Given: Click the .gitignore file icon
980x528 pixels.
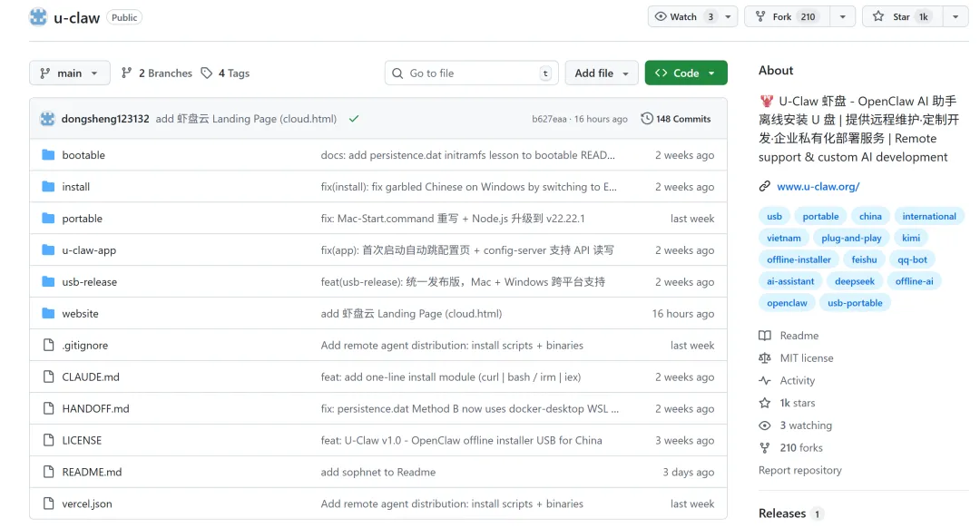Looking at the screenshot, I should tap(48, 345).
